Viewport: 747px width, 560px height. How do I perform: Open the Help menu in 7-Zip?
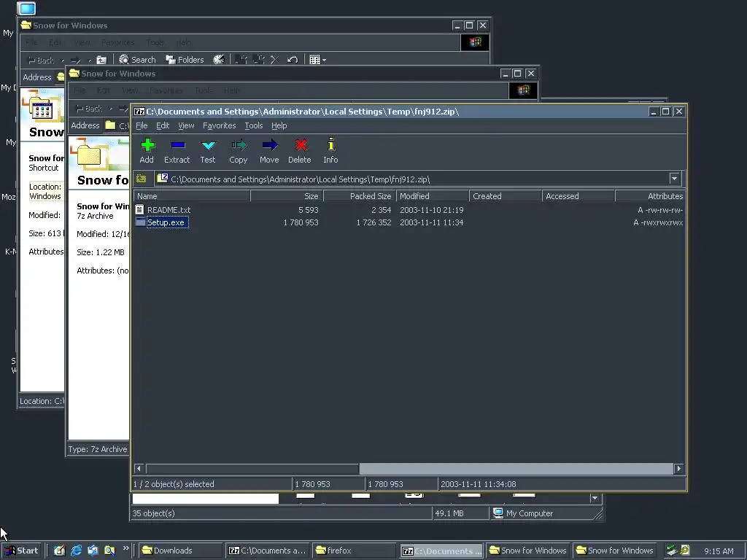tap(279, 125)
